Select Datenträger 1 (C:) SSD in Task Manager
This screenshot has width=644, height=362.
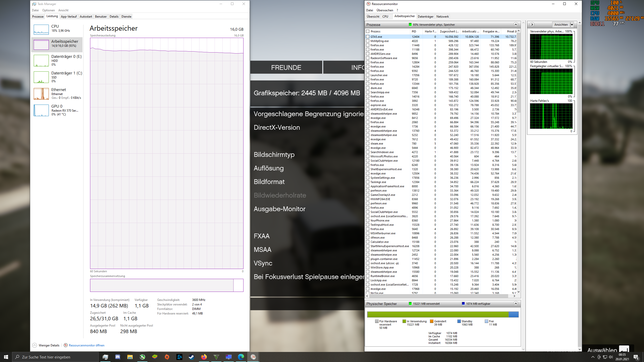point(57,77)
